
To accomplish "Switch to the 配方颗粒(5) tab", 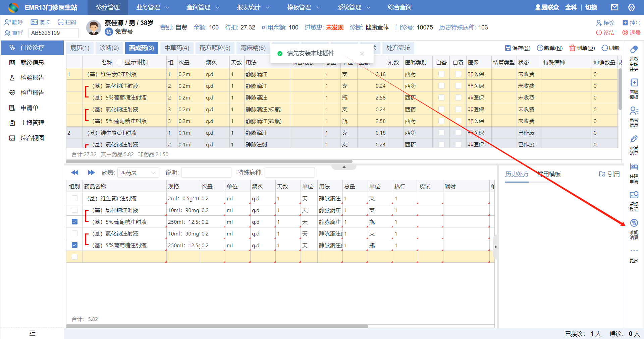I will (215, 48).
